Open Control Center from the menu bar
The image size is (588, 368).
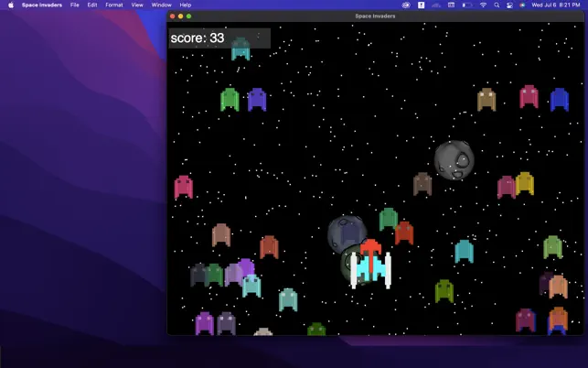509,5
